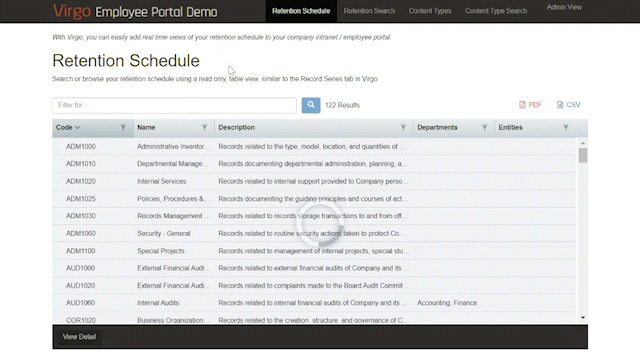Open the Code column filter icon
This screenshot has width=640, height=360.
coord(123,128)
